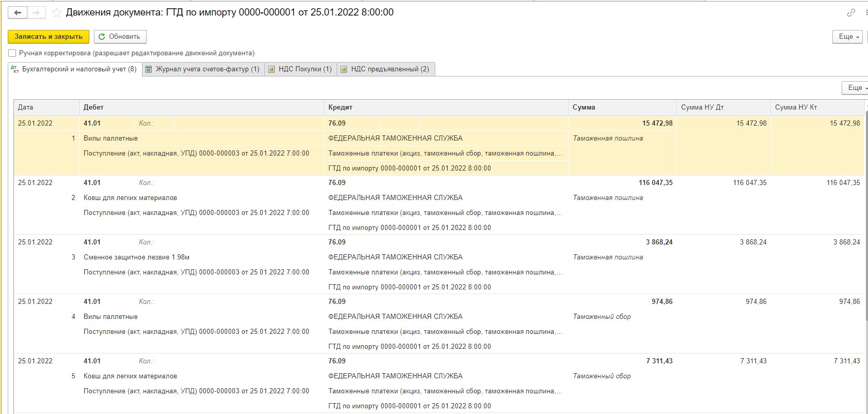The height and width of the screenshot is (414, 868).
Task: Select Бухгалтерский и налоговый учет tab
Action: point(75,69)
